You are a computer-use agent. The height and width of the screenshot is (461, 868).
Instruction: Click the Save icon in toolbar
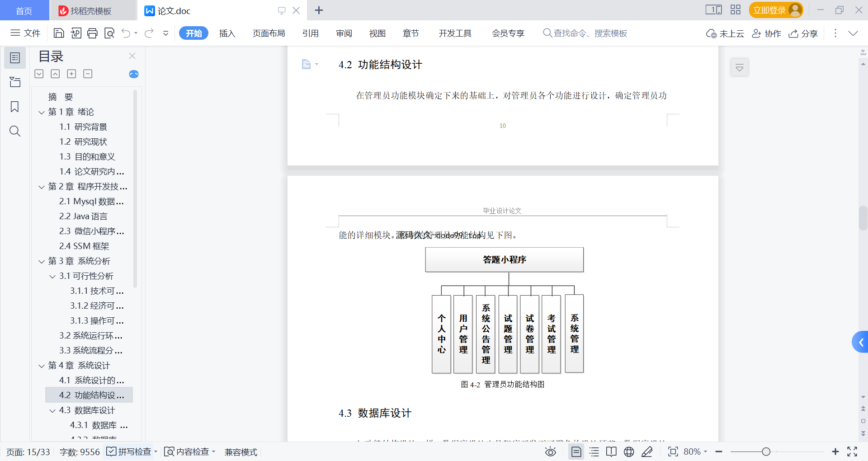click(x=59, y=33)
